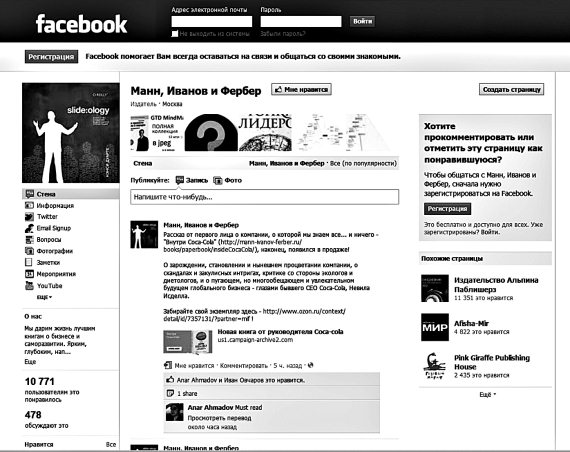Choose the Фото publish icon
This screenshot has width=570, height=452.
(217, 180)
